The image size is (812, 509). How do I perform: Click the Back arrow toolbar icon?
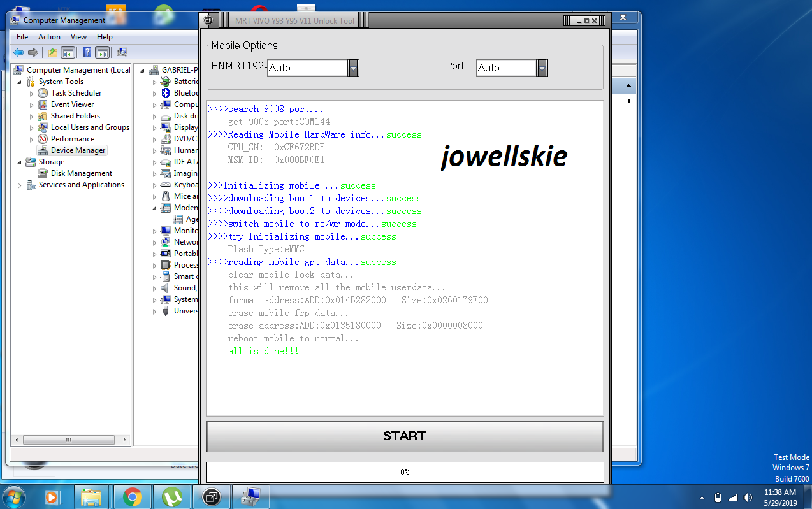(x=18, y=52)
